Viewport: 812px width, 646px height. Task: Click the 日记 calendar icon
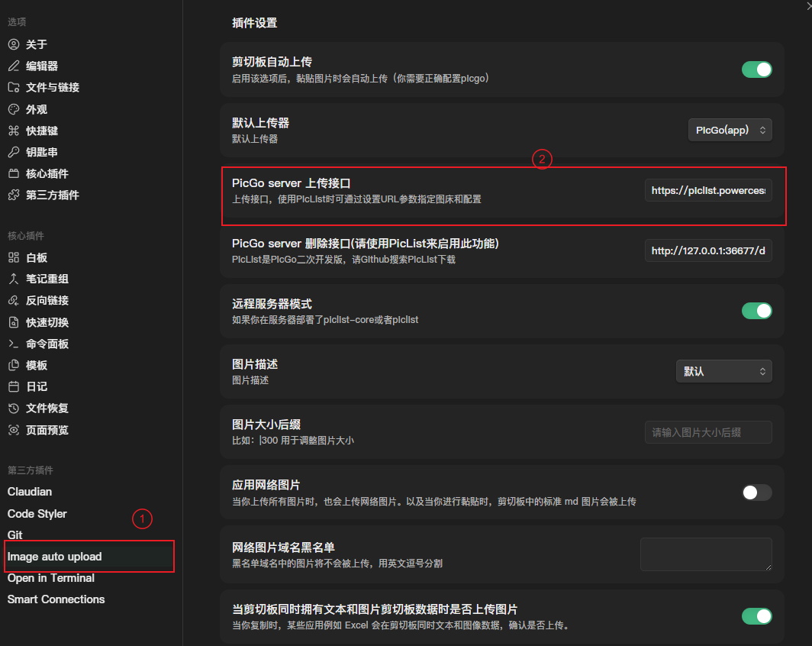(x=14, y=386)
